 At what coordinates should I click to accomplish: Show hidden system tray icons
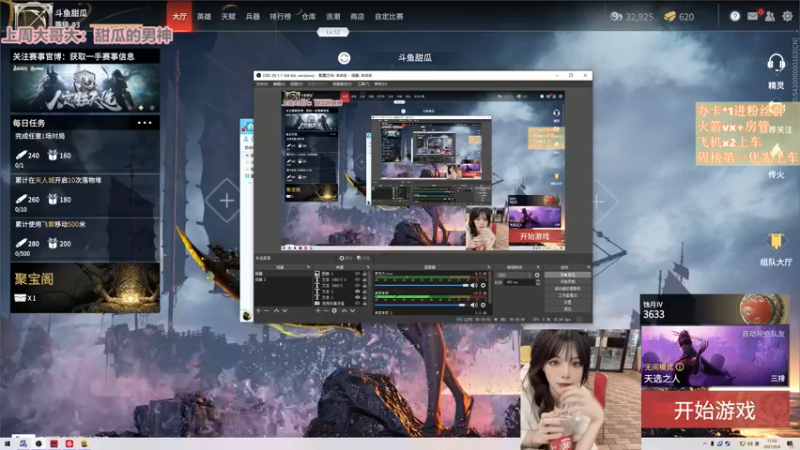(x=705, y=444)
